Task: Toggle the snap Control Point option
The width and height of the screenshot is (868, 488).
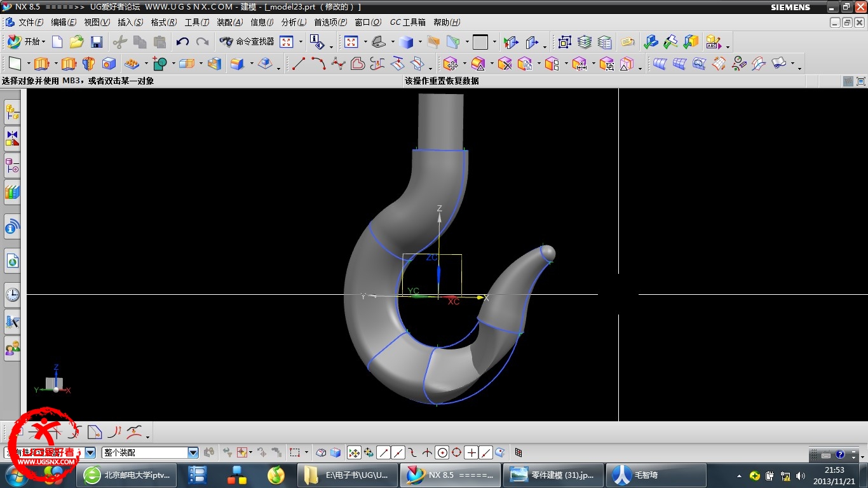Action: coord(412,452)
